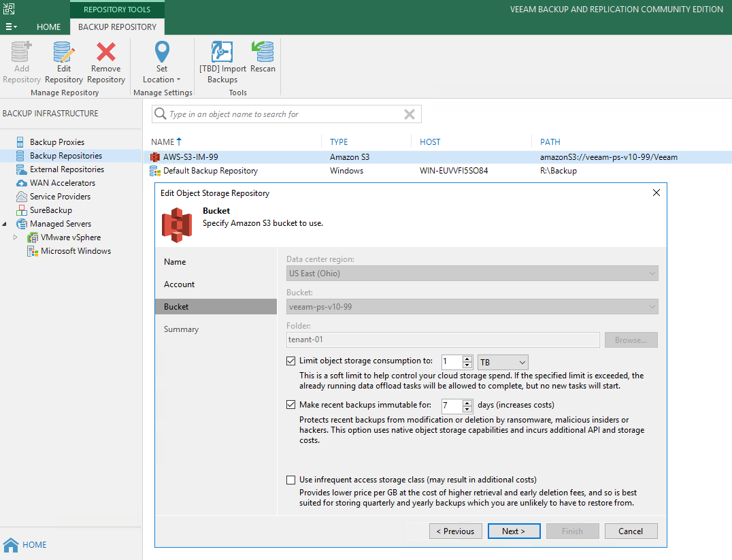Screen dimensions: 732x560
Task: Click the Import Backups ribbon icon
Action: pos(222,52)
